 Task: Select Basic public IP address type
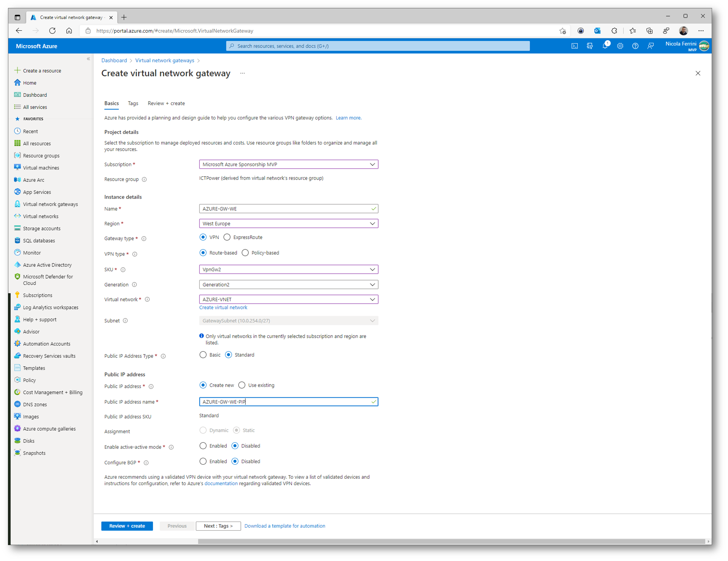point(203,355)
